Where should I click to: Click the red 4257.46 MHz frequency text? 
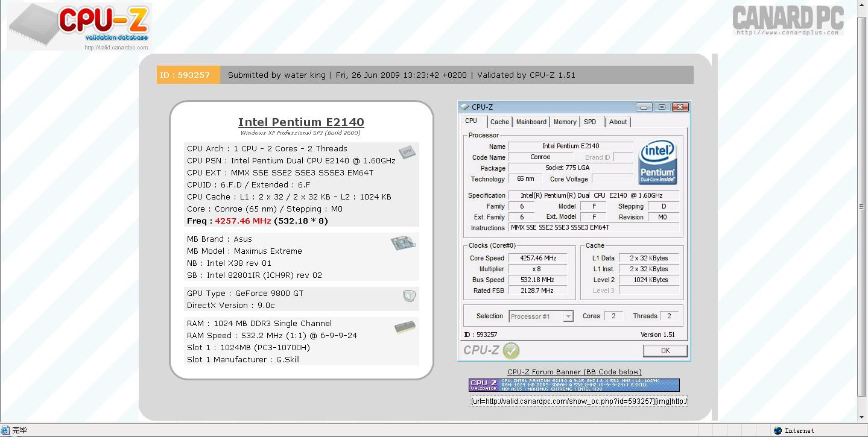(x=243, y=221)
